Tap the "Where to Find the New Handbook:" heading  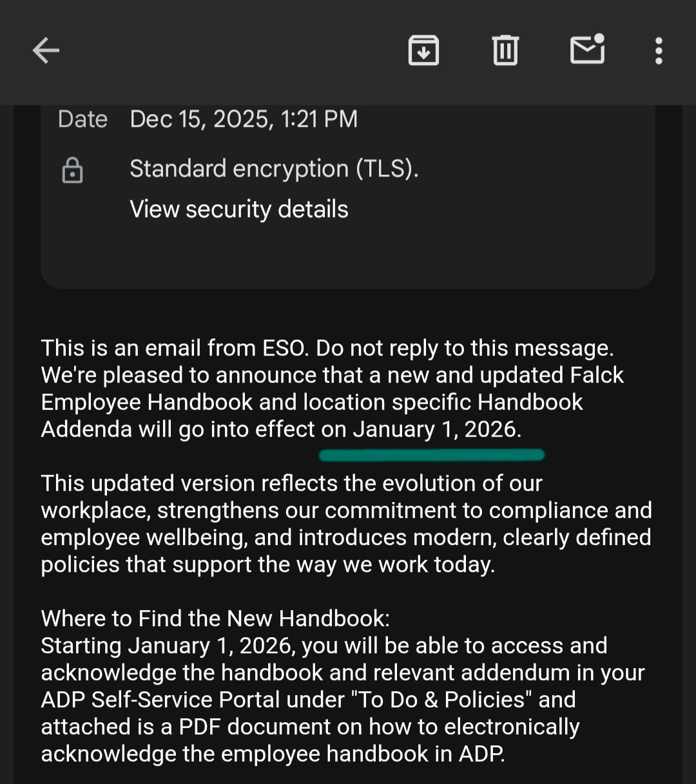215,618
